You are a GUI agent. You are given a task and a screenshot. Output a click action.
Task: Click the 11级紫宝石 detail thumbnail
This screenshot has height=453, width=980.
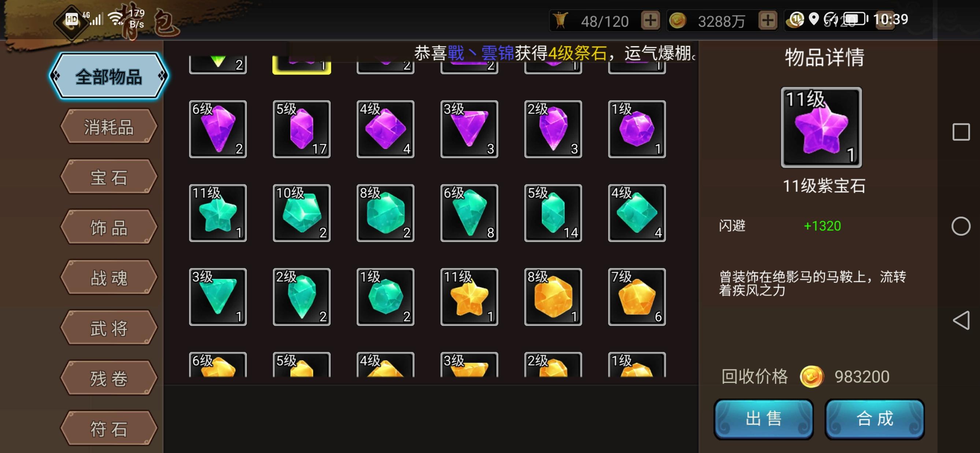[821, 127]
